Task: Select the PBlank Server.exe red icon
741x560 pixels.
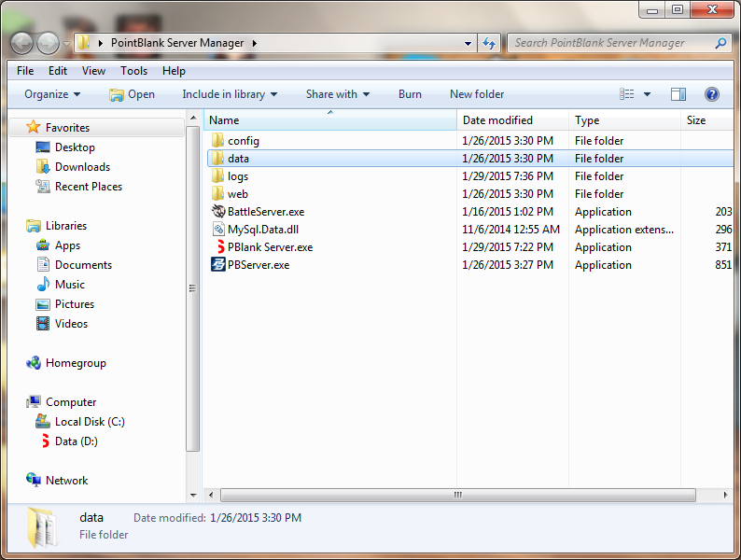Action: tap(220, 246)
